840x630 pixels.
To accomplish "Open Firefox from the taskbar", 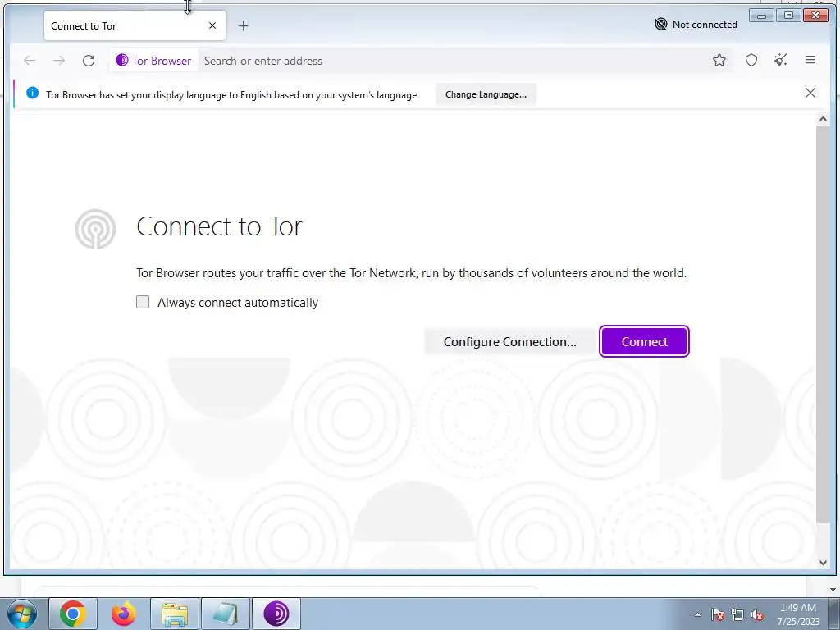I will coord(124,614).
